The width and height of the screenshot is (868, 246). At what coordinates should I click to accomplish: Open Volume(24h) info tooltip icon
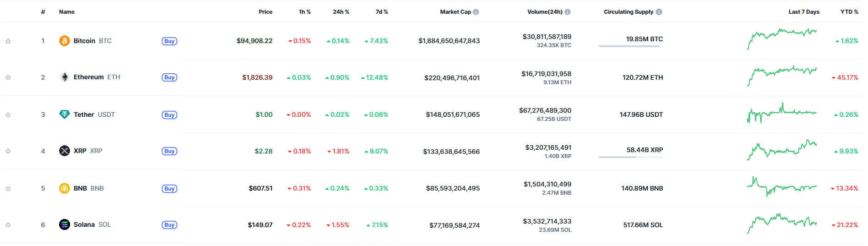[568, 12]
